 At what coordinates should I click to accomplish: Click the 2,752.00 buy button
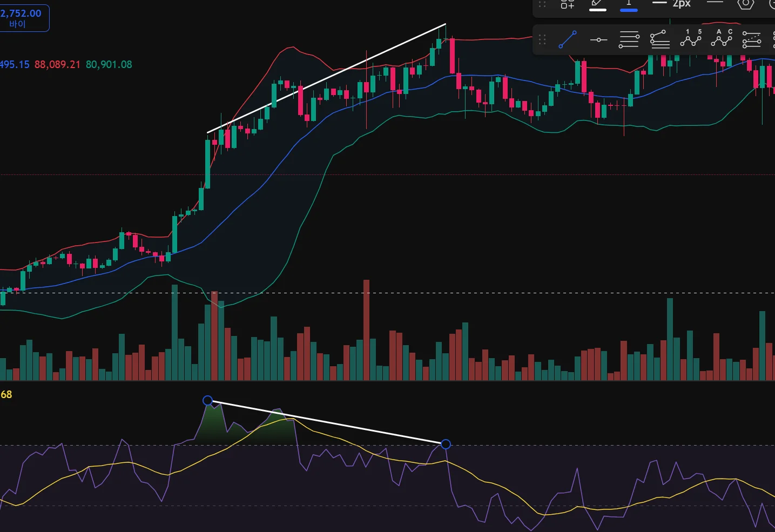coord(24,18)
